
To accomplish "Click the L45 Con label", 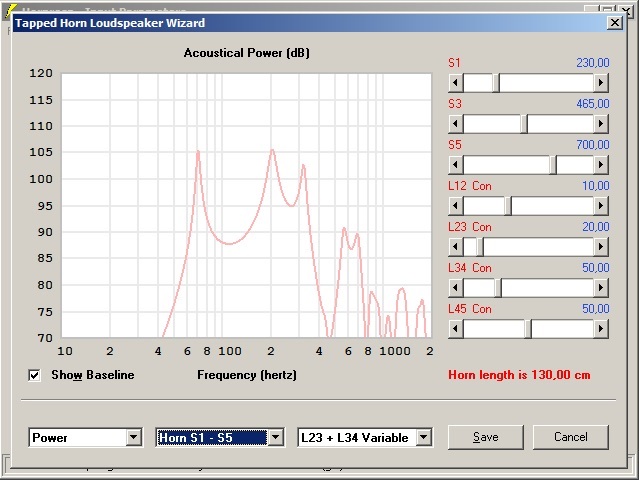I will (x=469, y=309).
